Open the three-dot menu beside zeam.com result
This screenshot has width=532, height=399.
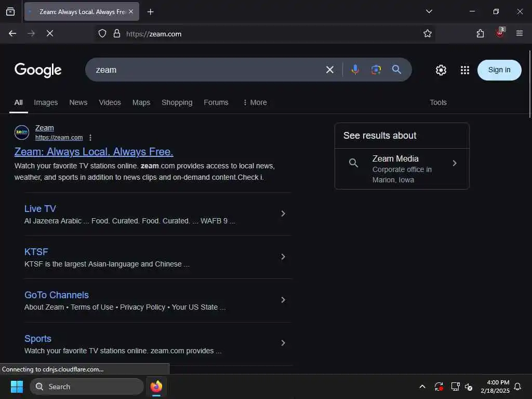90,137
